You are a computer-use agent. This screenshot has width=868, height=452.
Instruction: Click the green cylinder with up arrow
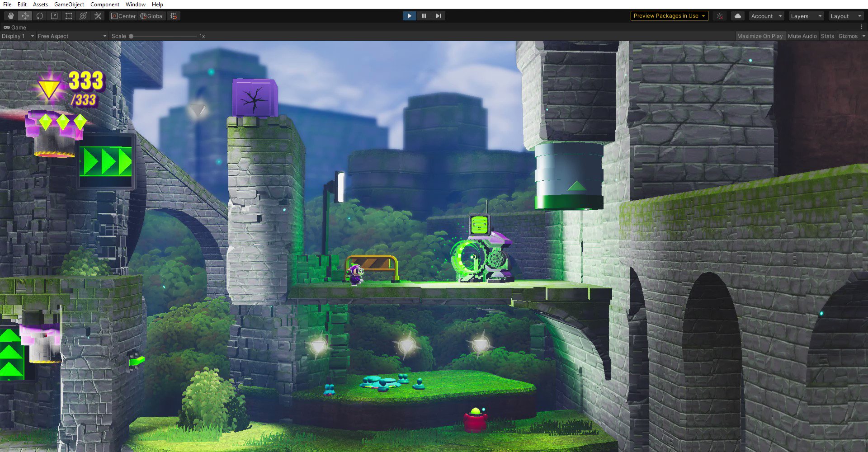pyautogui.click(x=569, y=176)
